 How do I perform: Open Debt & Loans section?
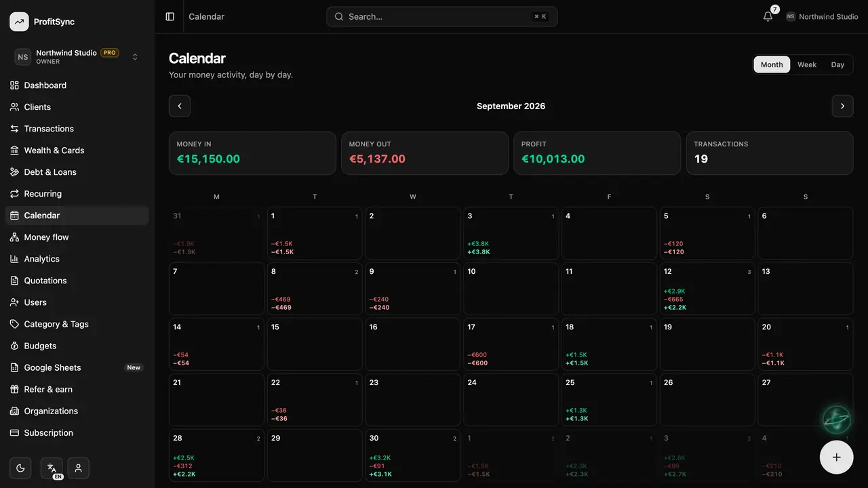77,172
